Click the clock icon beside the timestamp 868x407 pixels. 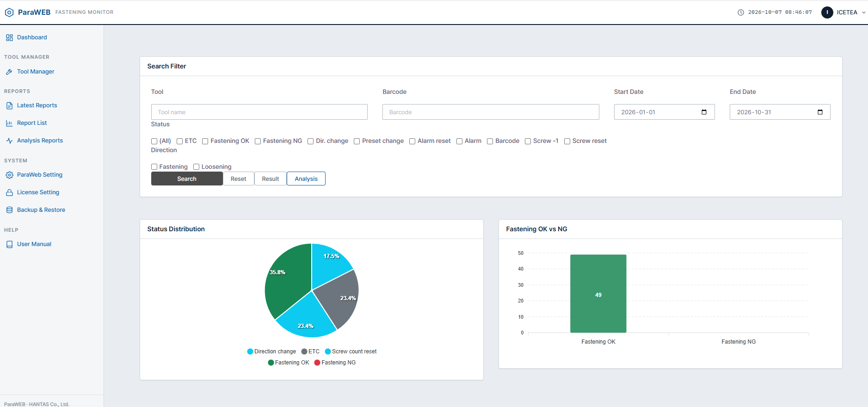pos(741,12)
